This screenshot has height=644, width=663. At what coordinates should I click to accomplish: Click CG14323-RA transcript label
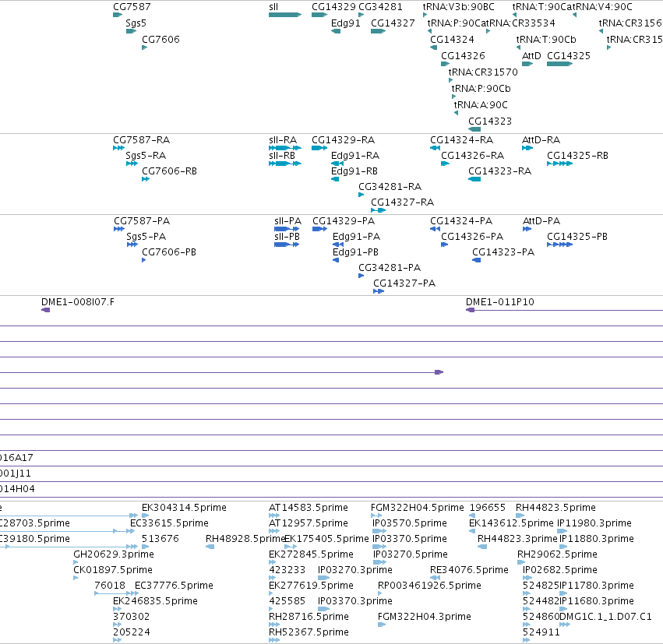pyautogui.click(x=500, y=171)
